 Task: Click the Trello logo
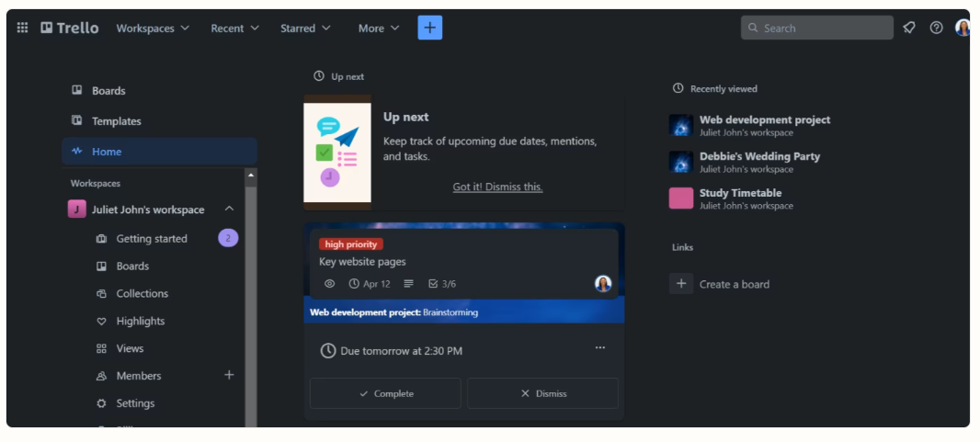(x=69, y=28)
